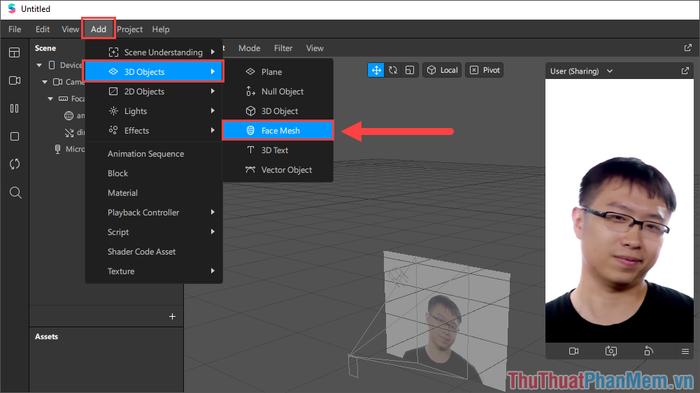Open the View menu in menu bar
Viewport: 700px width, 393px height.
click(70, 29)
